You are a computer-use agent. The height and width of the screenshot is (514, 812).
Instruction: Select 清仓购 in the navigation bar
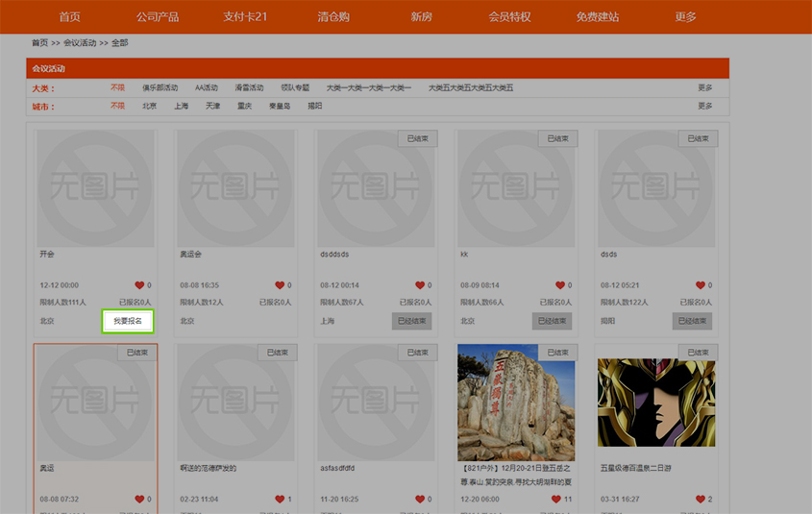pos(333,16)
